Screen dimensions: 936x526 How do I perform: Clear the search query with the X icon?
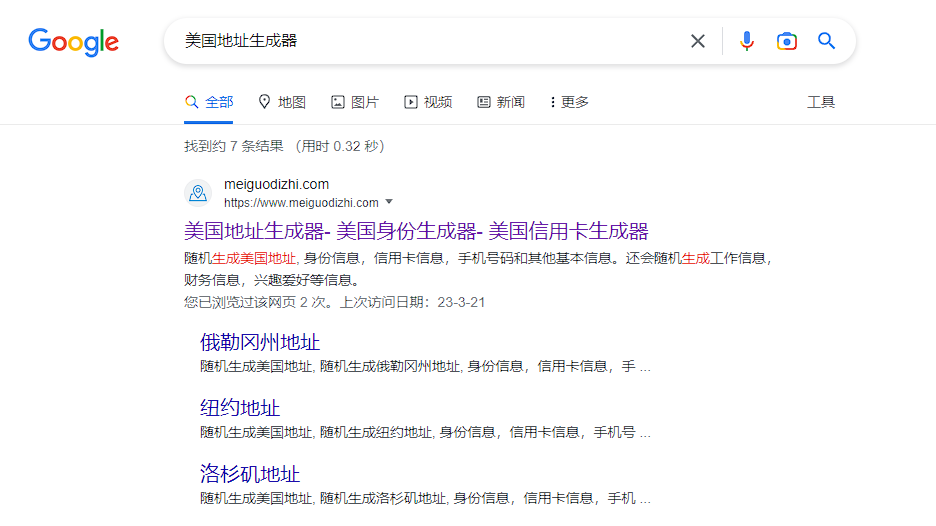(x=698, y=41)
